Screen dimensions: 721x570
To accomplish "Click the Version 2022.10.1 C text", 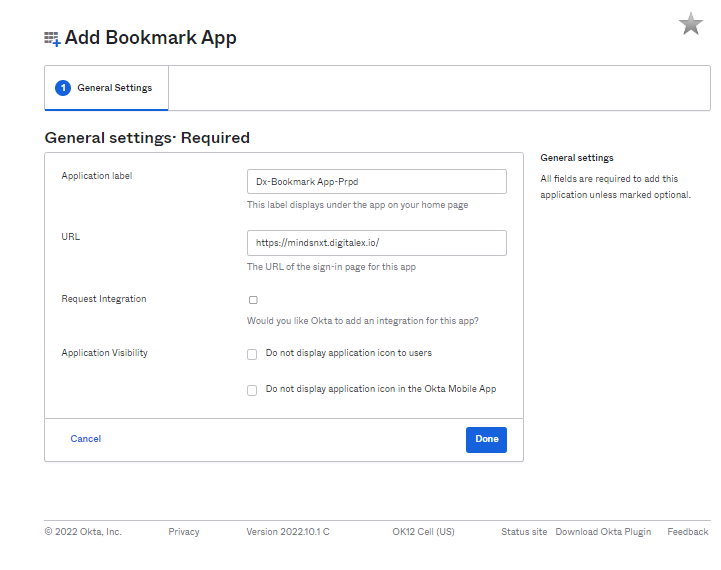I will point(288,532).
